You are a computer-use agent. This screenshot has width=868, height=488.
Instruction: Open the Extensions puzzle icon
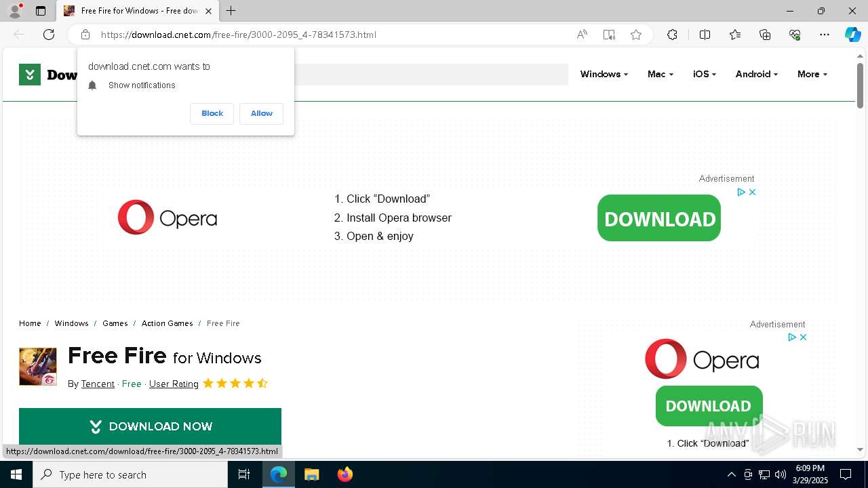[x=672, y=35]
